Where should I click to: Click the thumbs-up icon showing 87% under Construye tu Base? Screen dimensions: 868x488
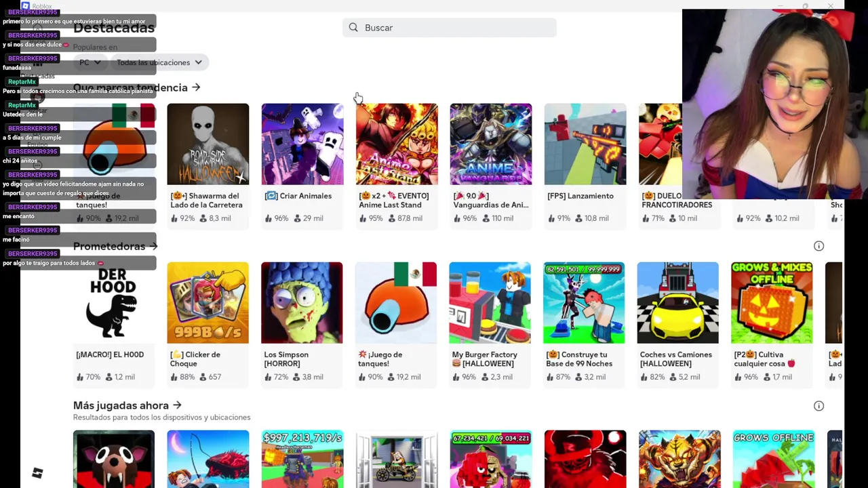[550, 377]
